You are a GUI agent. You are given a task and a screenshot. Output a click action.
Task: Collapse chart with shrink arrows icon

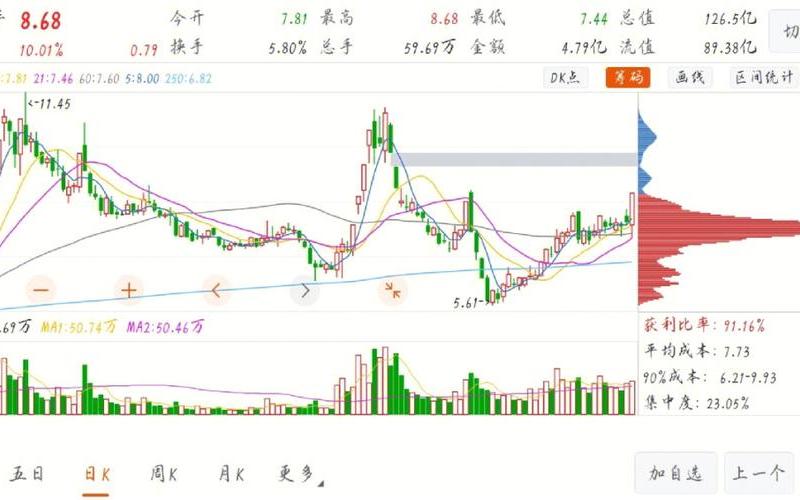pos(392,290)
